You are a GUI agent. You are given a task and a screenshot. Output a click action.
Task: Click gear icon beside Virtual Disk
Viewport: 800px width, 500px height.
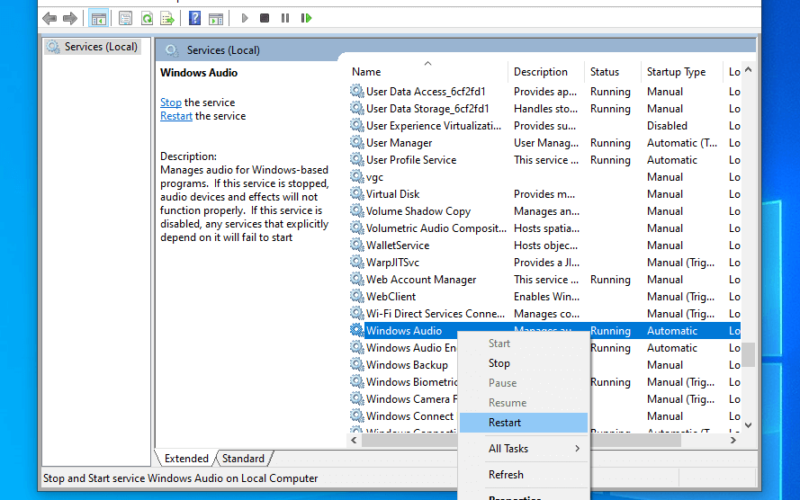(x=357, y=193)
